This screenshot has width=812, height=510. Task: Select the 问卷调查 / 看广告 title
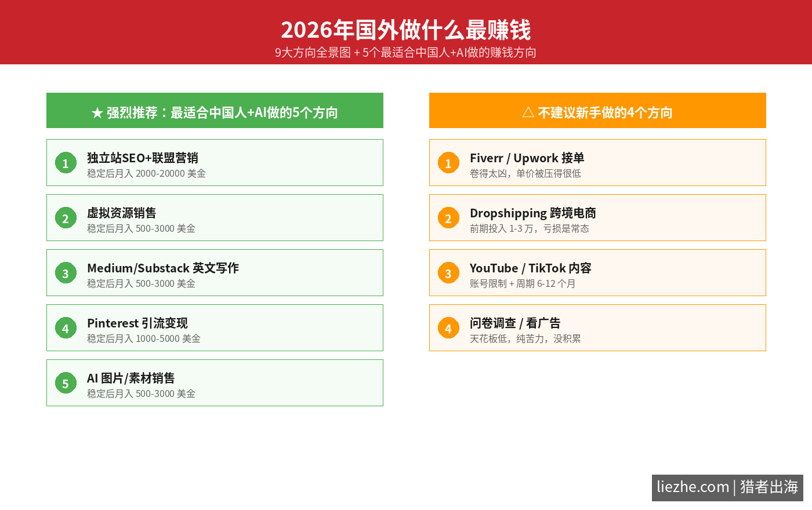(515, 323)
